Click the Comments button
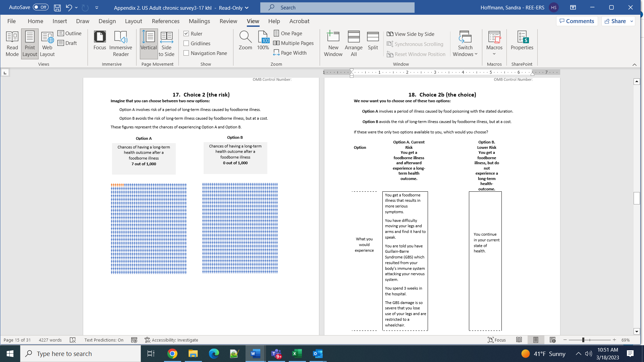This screenshot has height=362, width=644. tap(577, 21)
